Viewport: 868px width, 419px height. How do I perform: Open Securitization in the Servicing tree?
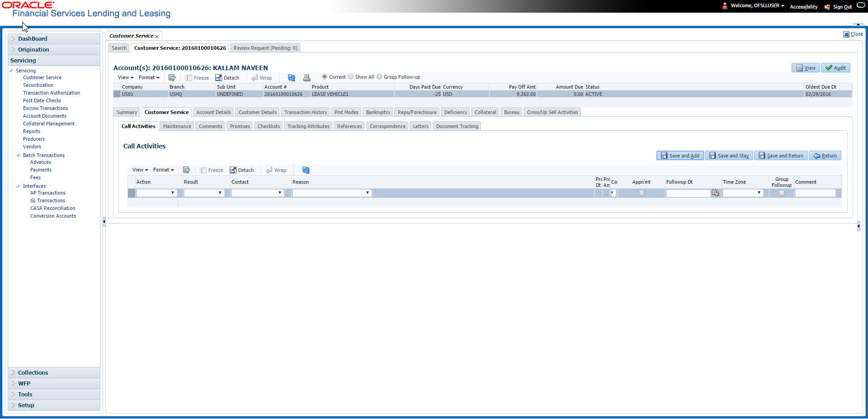tap(38, 85)
